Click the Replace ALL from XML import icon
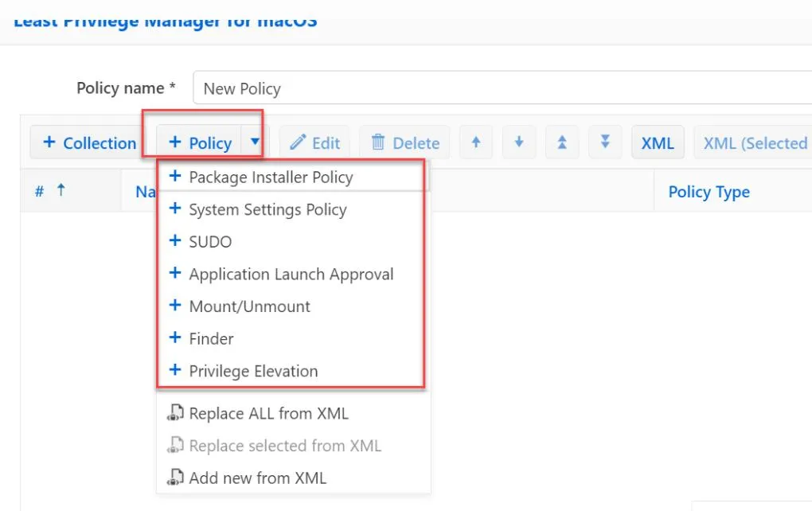 (x=176, y=412)
